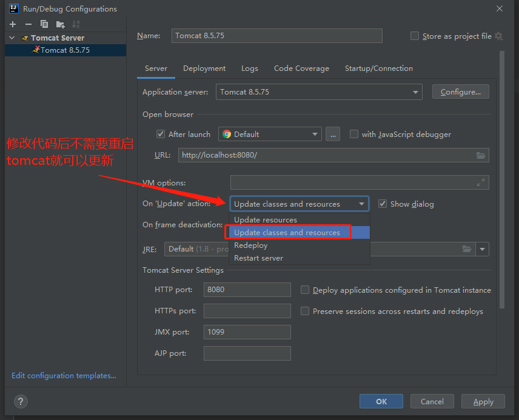Screen dimensions: 519x420
Task: Expand the VM options field editor
Action: point(481,182)
